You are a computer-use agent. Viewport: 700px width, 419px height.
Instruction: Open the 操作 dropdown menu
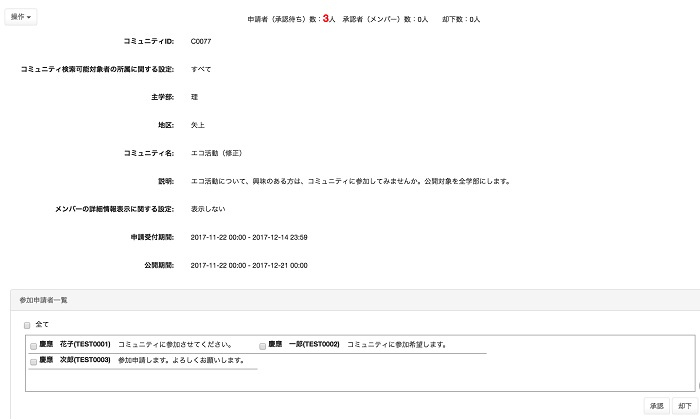pyautogui.click(x=22, y=17)
